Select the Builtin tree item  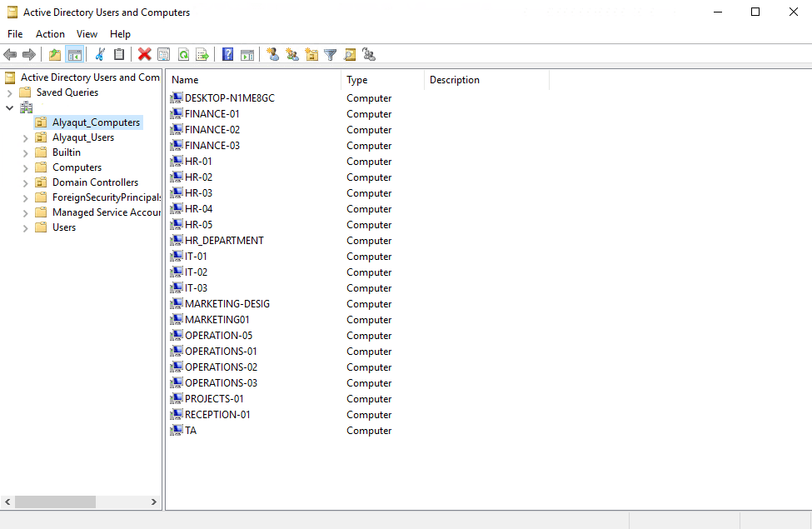[67, 152]
